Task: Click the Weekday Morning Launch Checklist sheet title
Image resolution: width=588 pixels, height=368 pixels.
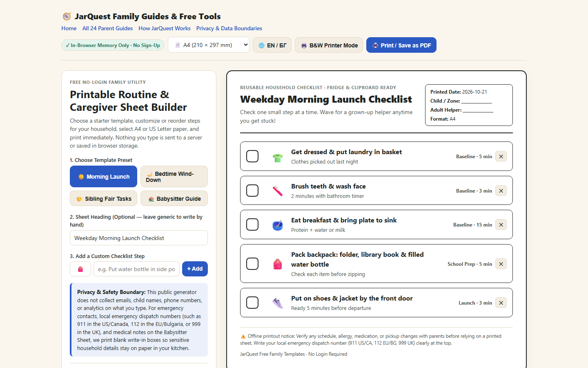Action: [326, 99]
